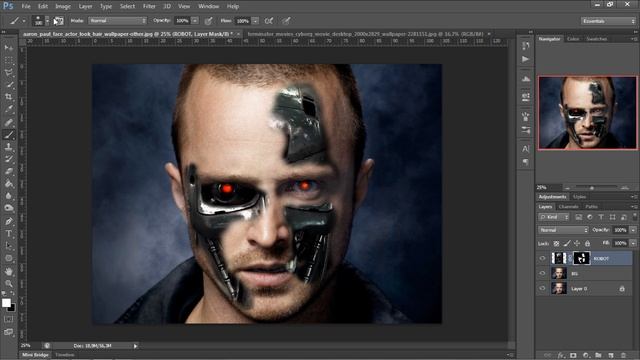Open the Mini Bridge panel tab
640x360 pixels.
35,355
